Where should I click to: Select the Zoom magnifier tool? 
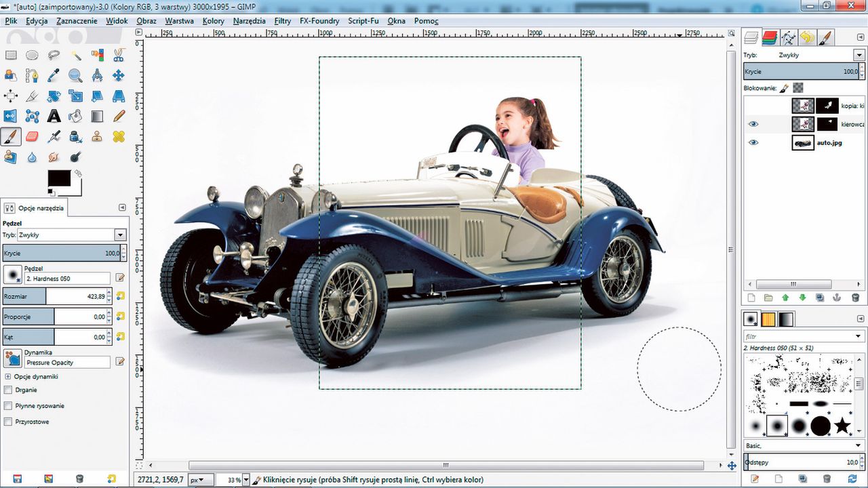[x=75, y=76]
